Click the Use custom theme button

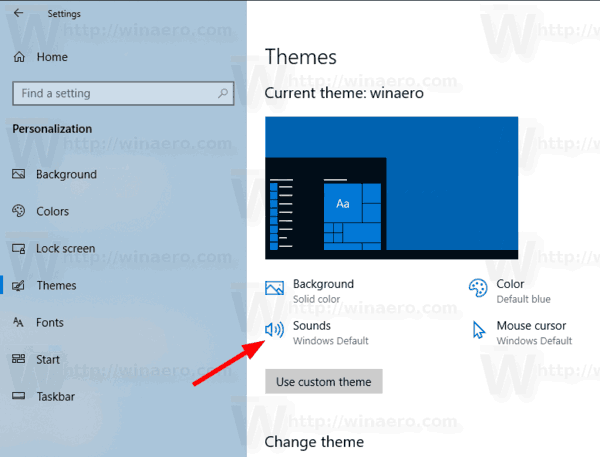pyautogui.click(x=324, y=382)
